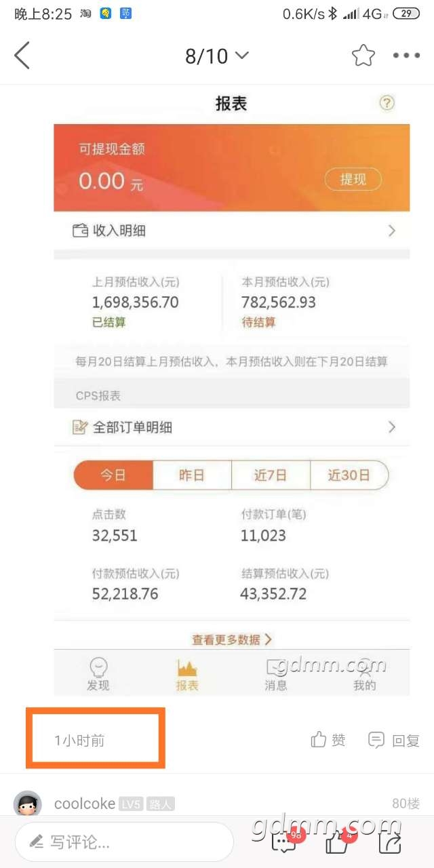Open the 查看更多数据 link

[x=232, y=639]
